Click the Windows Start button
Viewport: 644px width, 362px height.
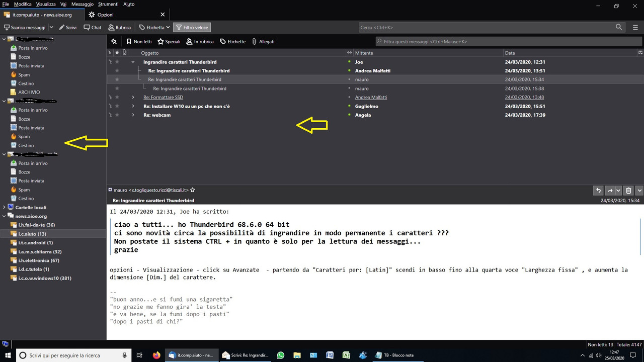point(8,355)
